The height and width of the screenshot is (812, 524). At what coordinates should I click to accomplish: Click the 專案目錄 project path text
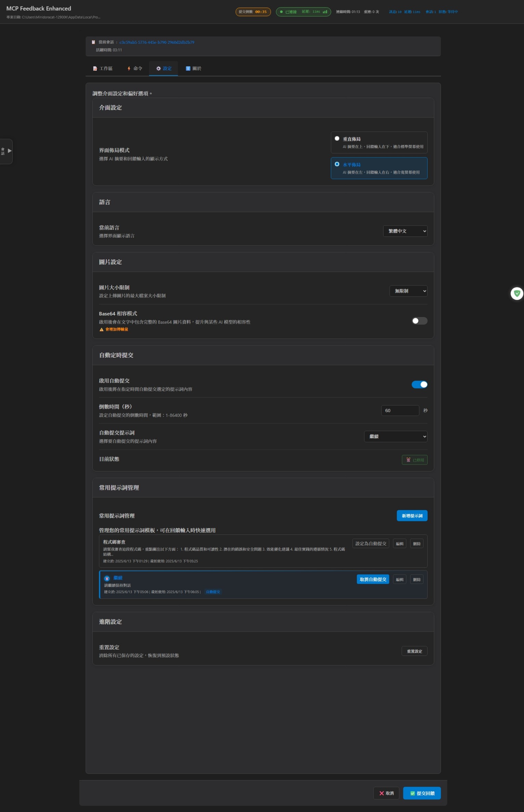click(53, 17)
